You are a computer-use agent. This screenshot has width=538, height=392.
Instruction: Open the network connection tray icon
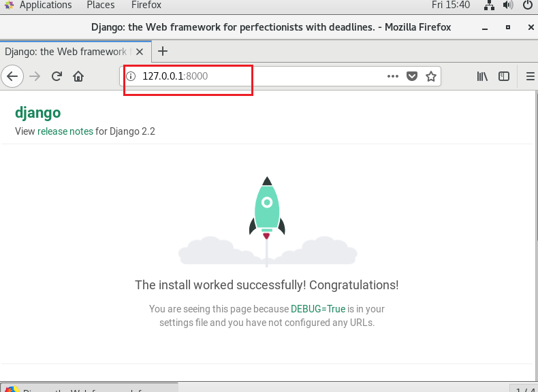click(489, 5)
